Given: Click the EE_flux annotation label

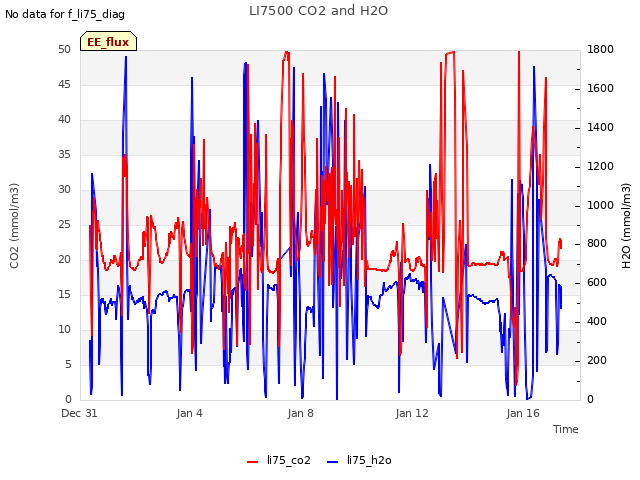Looking at the screenshot, I should tap(108, 42).
